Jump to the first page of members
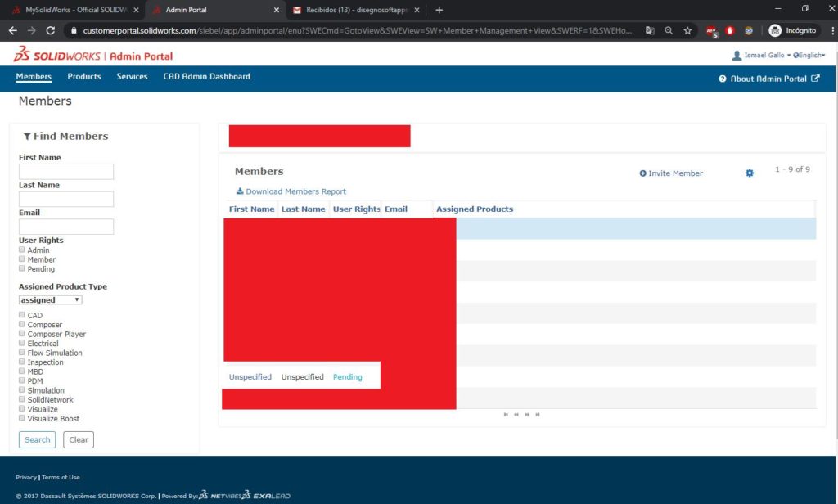The width and height of the screenshot is (838, 504). pyautogui.click(x=506, y=414)
